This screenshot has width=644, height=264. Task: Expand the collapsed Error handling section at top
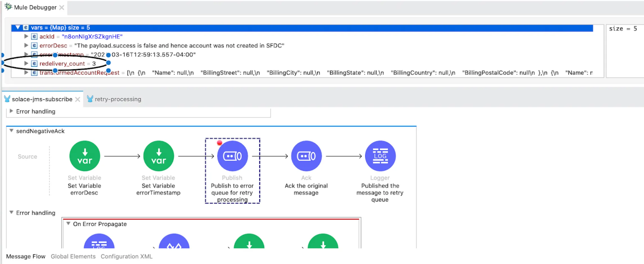(11, 111)
